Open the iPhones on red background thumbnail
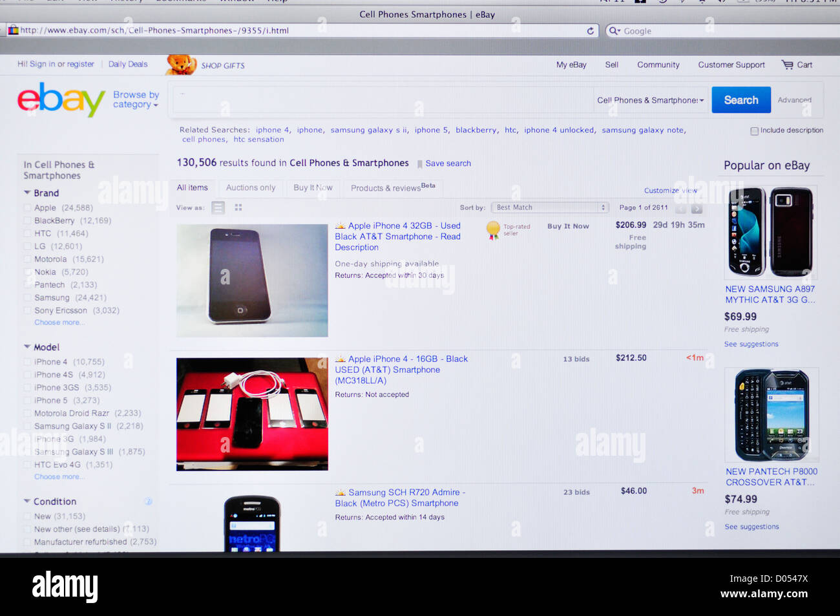Screen dimensions: 840x616 (252, 414)
